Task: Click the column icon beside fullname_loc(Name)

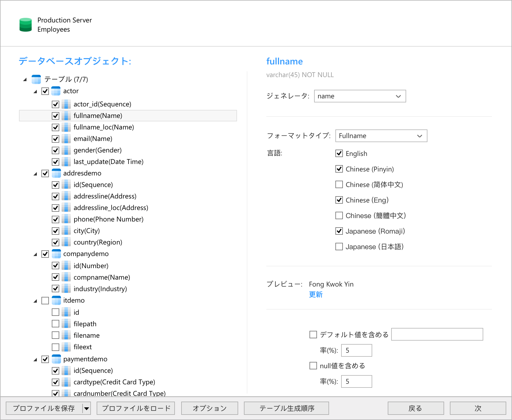Action: coord(66,127)
